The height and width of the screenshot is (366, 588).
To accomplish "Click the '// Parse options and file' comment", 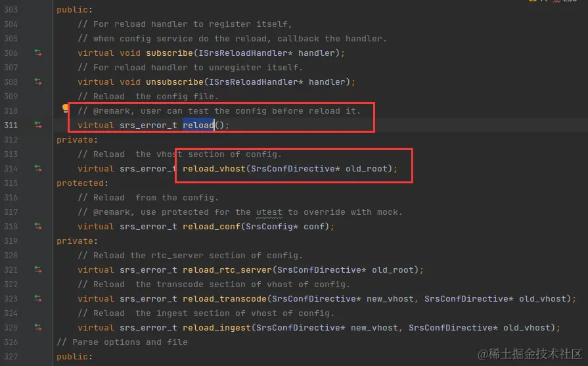I will point(122,342).
